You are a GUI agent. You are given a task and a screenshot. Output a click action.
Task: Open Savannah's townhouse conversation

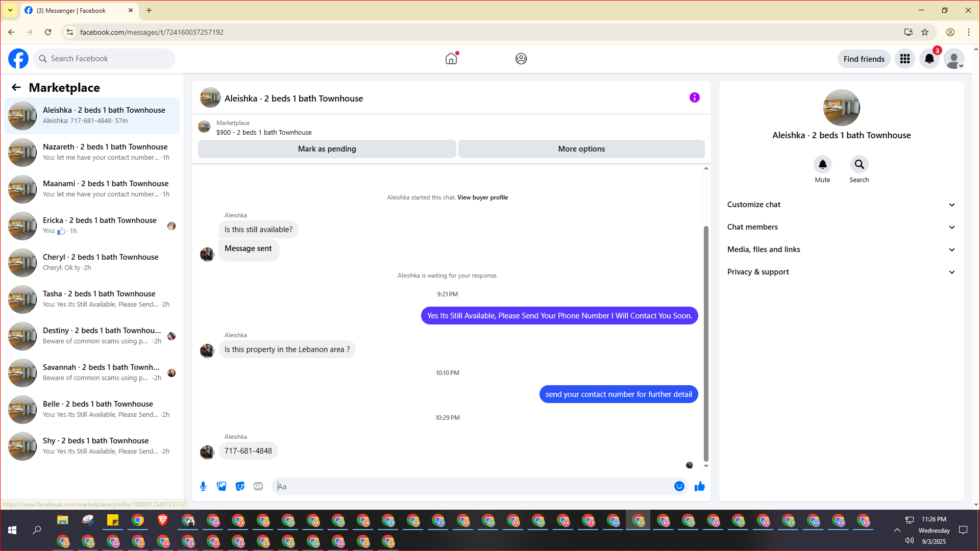92,372
